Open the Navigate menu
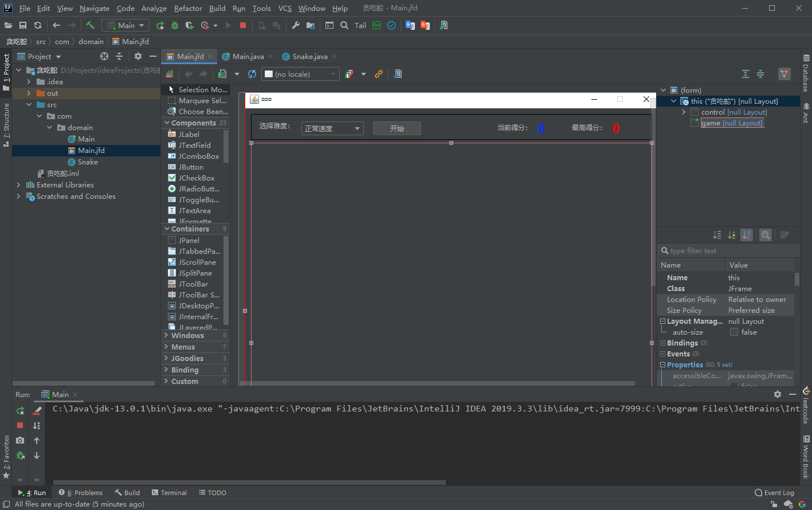This screenshot has width=812, height=510. point(95,8)
